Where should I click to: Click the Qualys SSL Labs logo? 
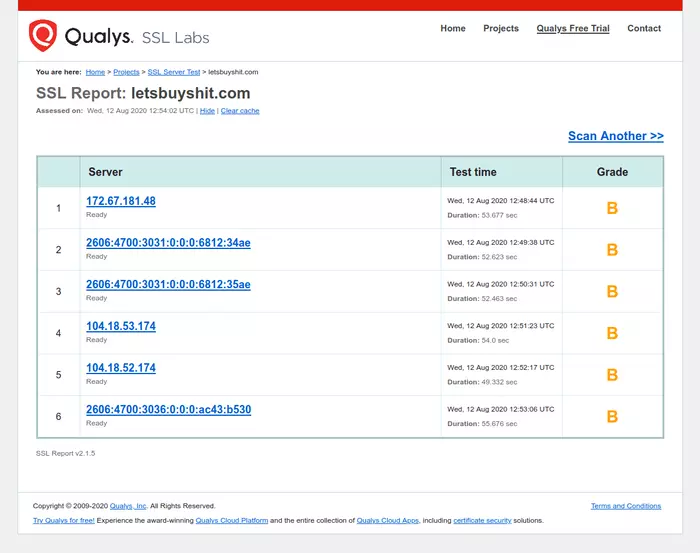[119, 37]
